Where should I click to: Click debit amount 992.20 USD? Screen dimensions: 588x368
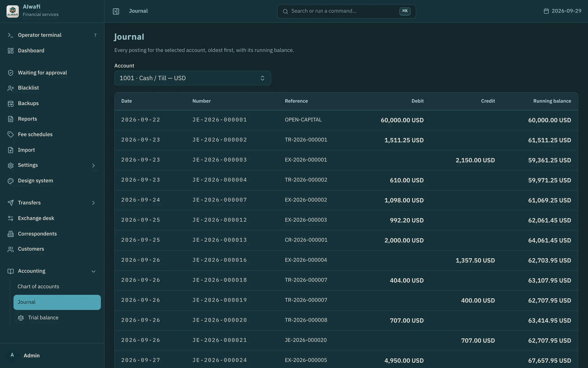[407, 220]
